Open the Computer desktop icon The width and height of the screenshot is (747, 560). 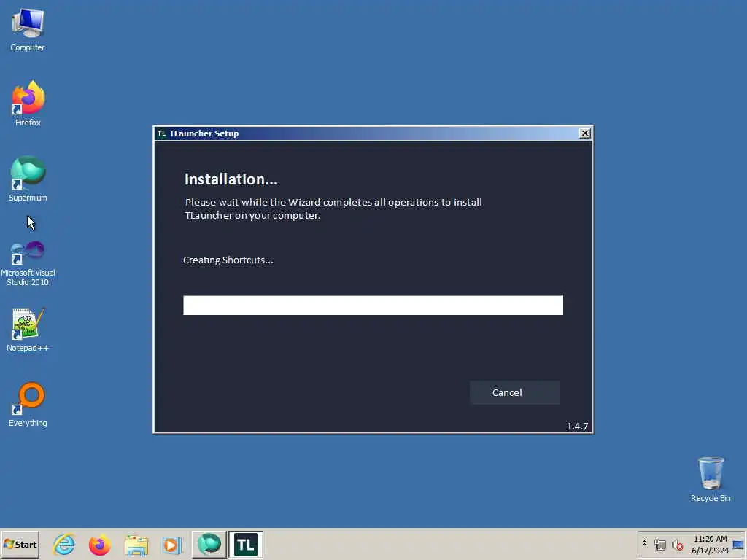[28, 30]
